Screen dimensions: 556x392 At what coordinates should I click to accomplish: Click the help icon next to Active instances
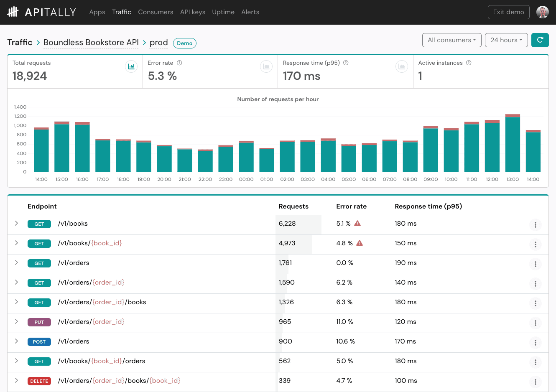click(468, 63)
